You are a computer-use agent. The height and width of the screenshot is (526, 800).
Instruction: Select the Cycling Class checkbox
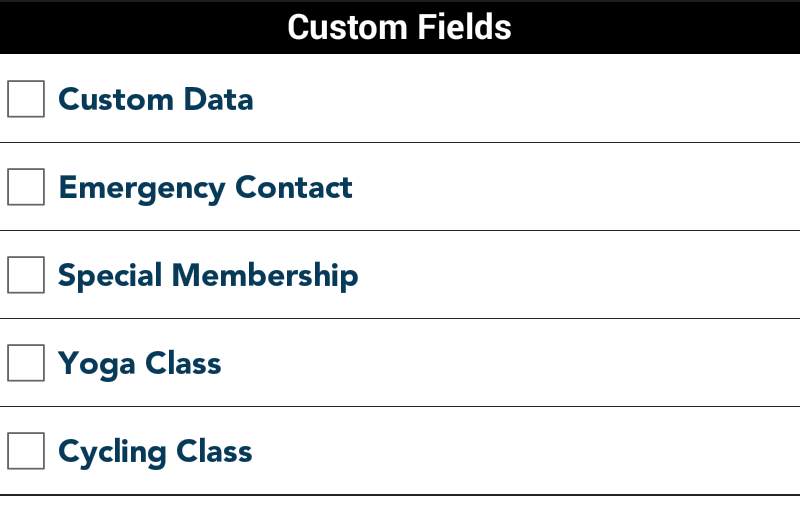[x=26, y=451]
